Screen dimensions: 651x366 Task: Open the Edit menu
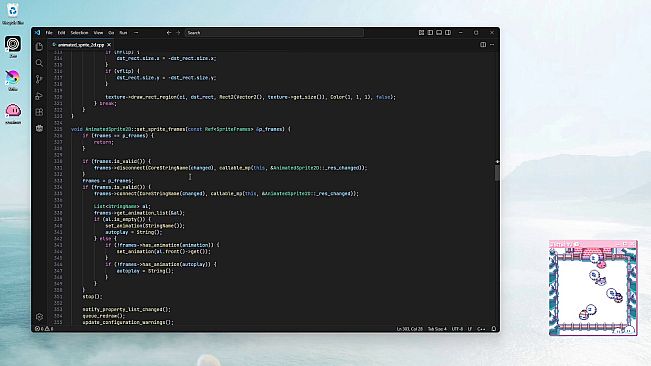(61, 32)
